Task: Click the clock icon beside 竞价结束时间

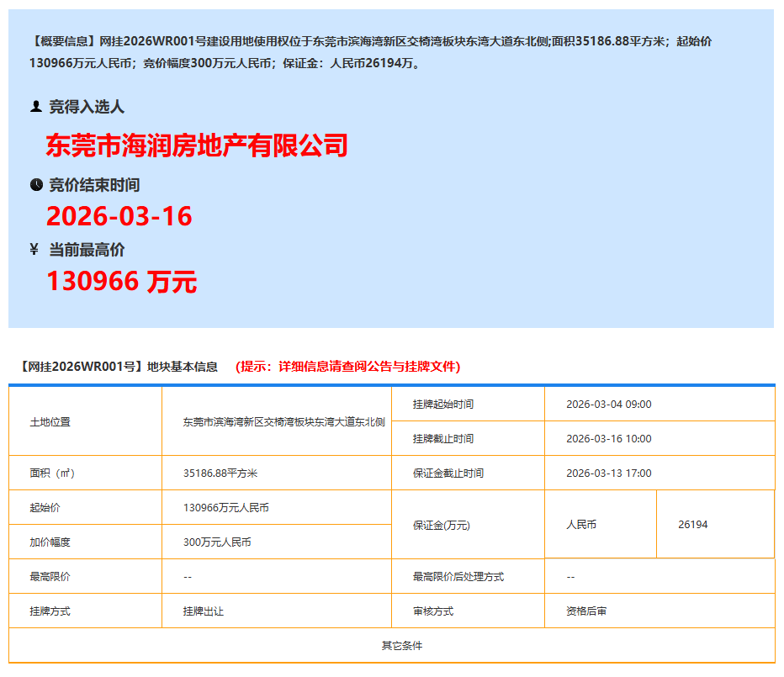Action: coord(36,185)
